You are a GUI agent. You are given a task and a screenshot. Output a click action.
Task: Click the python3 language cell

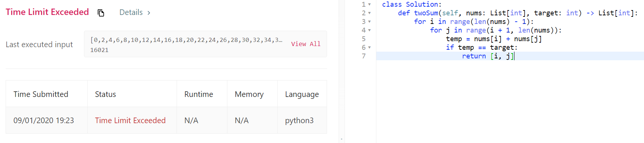point(299,121)
